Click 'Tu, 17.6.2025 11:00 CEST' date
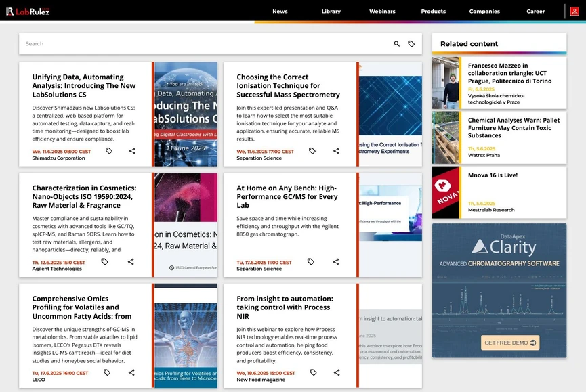Image resolution: width=586 pixels, height=392 pixels. coord(264,263)
